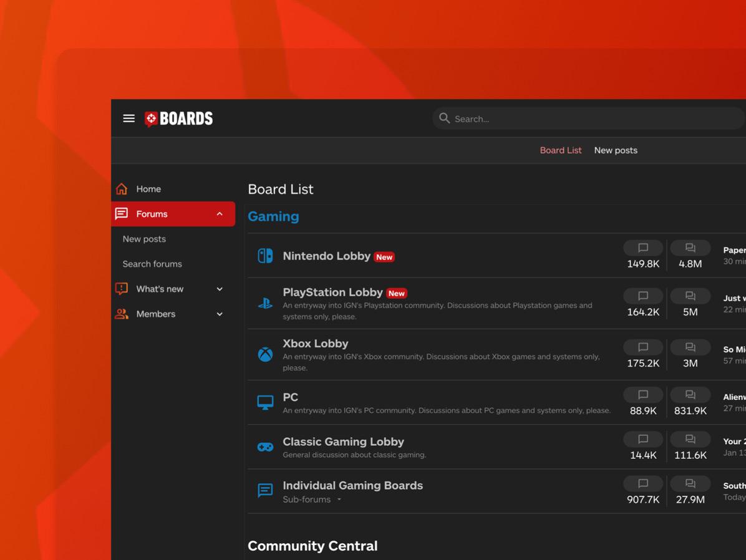Select the PlayStation logo icon

pyautogui.click(x=264, y=302)
